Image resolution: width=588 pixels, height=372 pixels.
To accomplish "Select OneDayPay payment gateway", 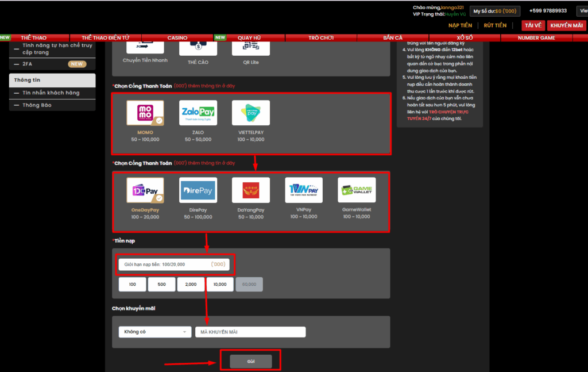I will [145, 190].
